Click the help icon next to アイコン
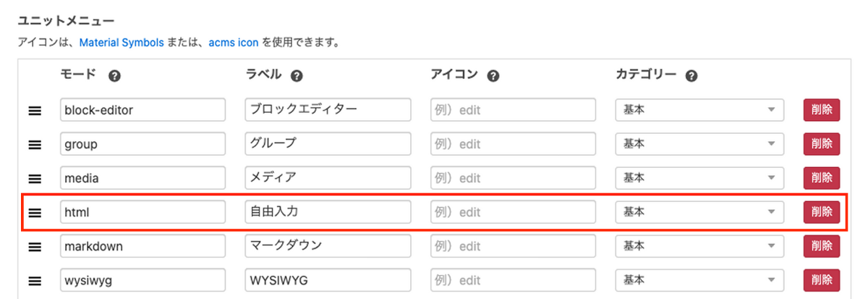 (x=493, y=75)
